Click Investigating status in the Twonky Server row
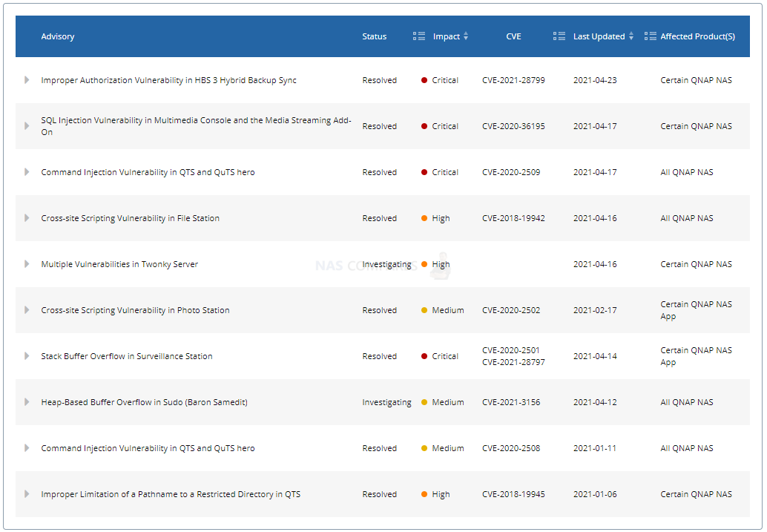The width and height of the screenshot is (767, 532). [387, 264]
